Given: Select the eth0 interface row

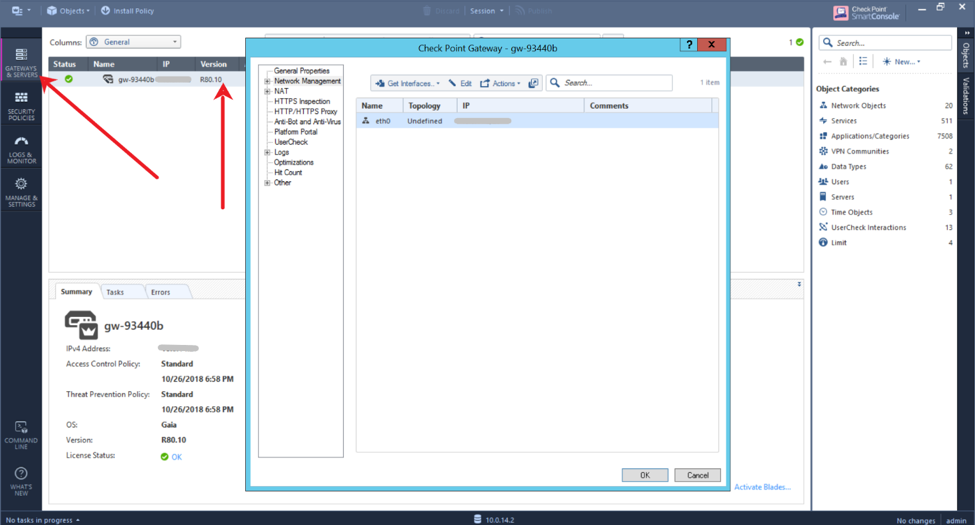Looking at the screenshot, I should coord(537,121).
